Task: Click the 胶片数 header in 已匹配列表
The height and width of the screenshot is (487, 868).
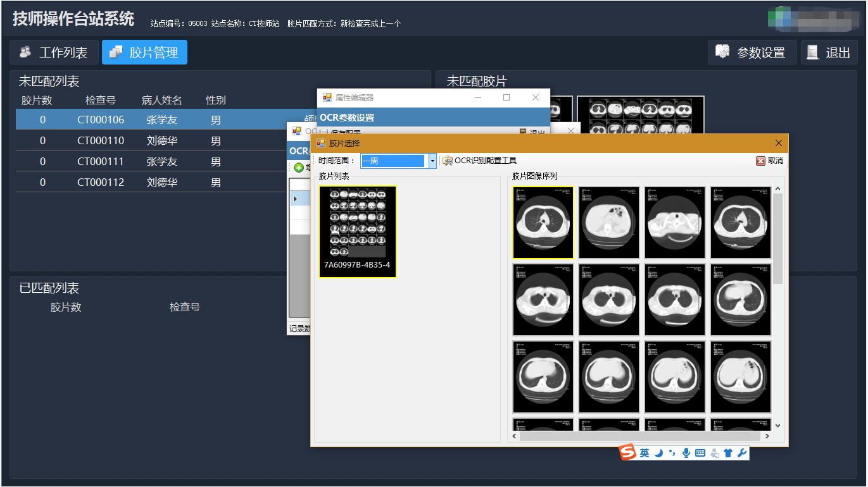Action: point(66,307)
